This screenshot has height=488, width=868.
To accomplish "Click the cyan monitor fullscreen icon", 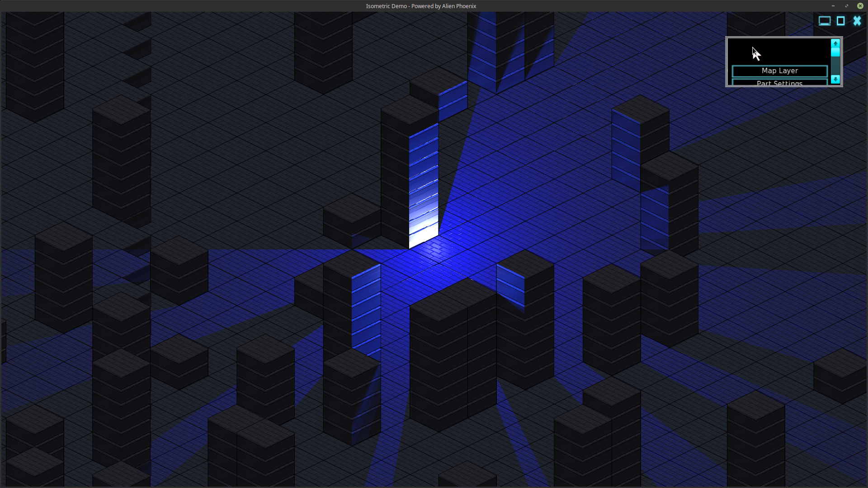I will [x=824, y=21].
